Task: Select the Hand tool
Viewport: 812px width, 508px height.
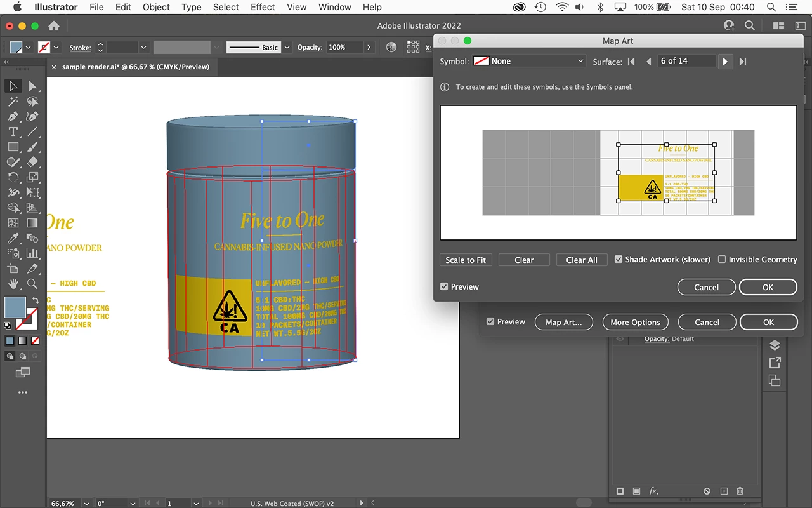Action: [13, 284]
